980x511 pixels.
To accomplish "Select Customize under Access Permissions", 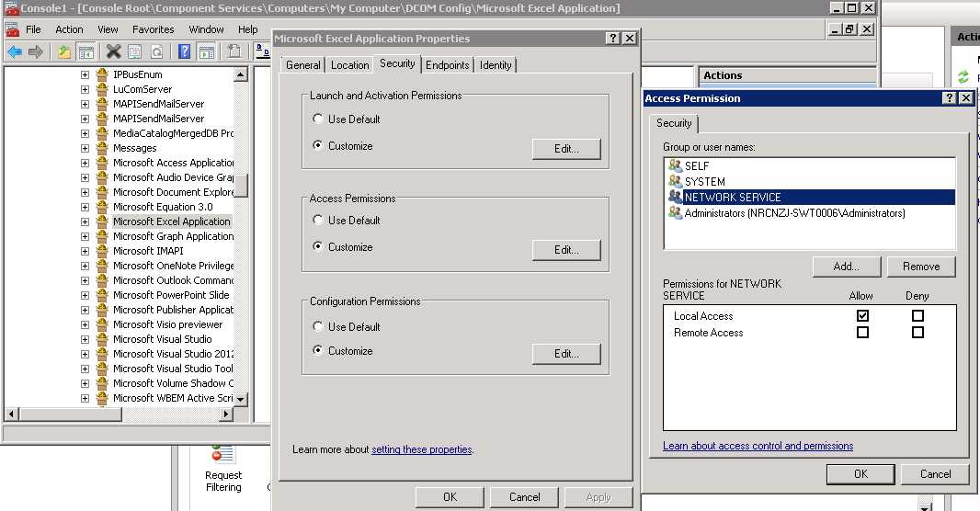I will click(x=318, y=246).
